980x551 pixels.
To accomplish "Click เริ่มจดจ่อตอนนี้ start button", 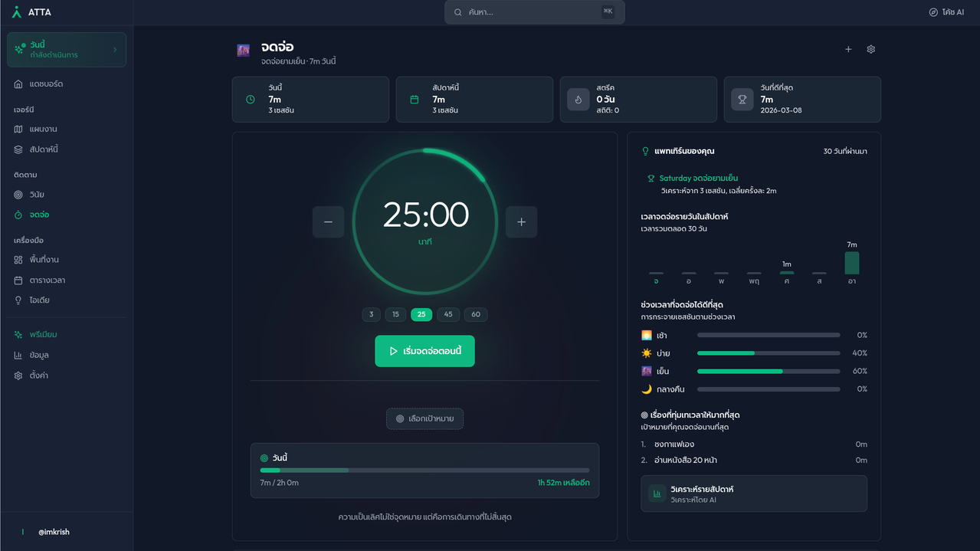I will (x=424, y=351).
